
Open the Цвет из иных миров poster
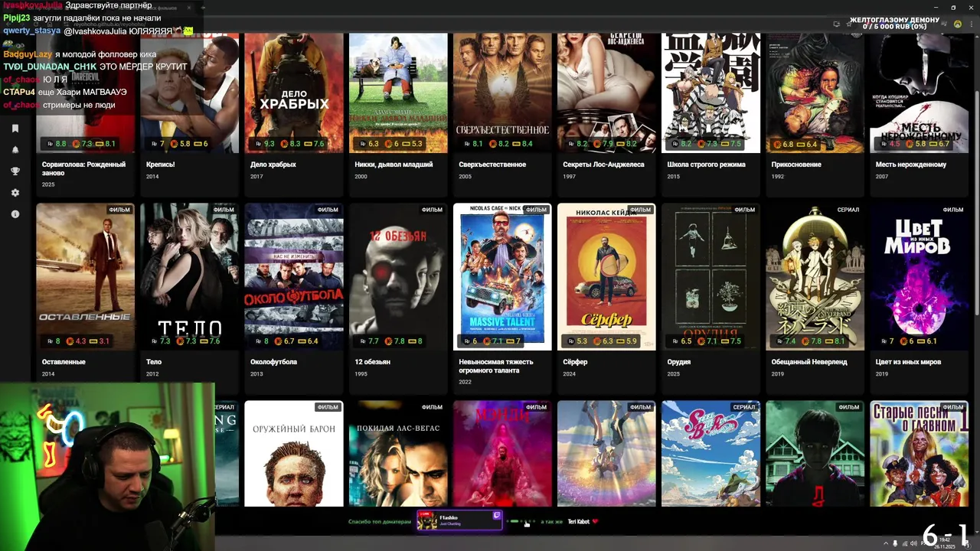918,276
